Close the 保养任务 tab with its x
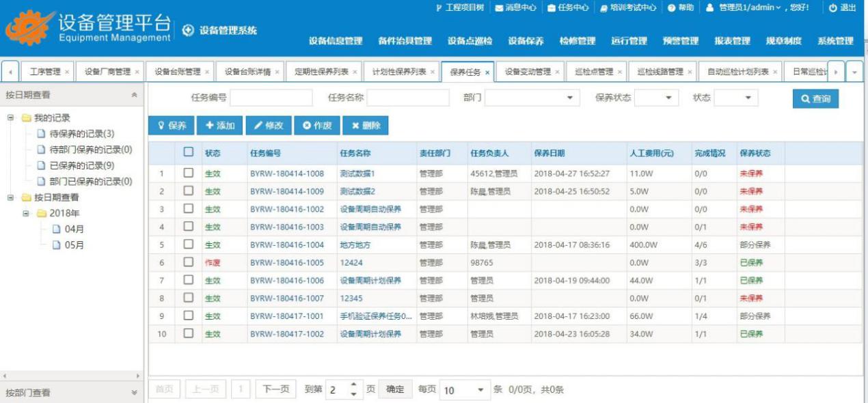This screenshot has height=403, width=868. click(487, 72)
